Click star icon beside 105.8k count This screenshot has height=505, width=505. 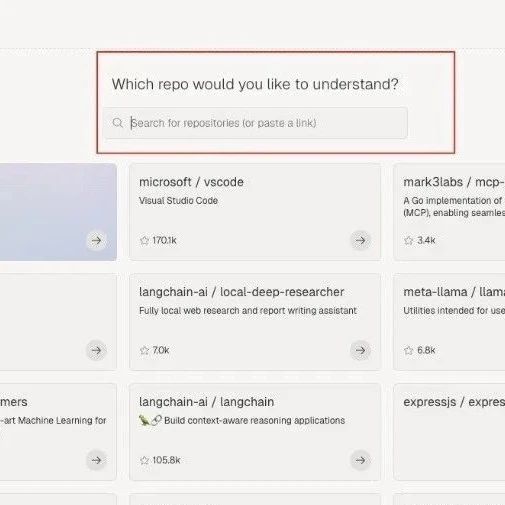(144, 460)
